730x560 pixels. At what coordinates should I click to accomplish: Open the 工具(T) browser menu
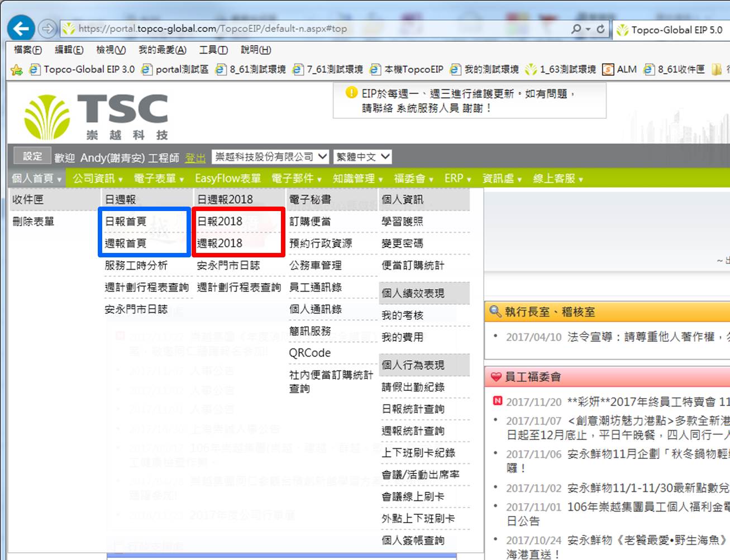[213, 50]
